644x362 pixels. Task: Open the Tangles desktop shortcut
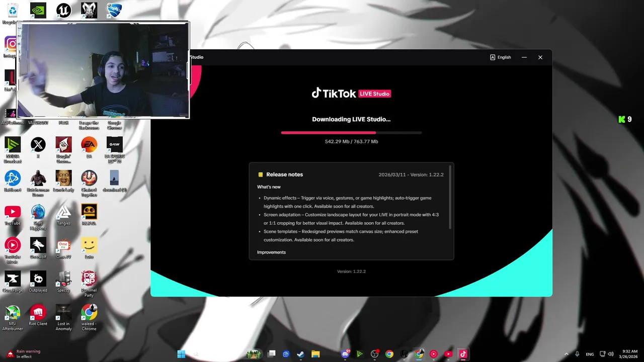63,215
